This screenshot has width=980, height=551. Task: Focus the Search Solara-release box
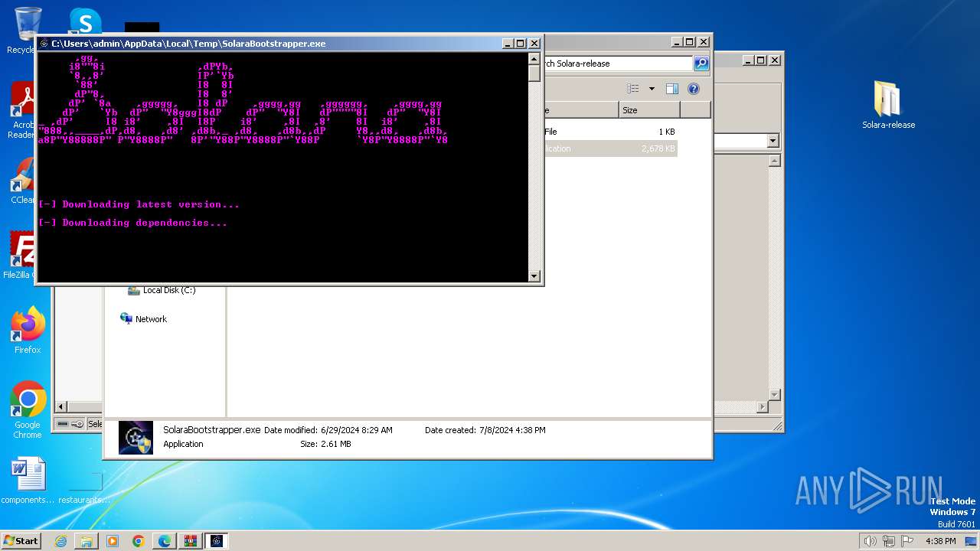point(617,64)
